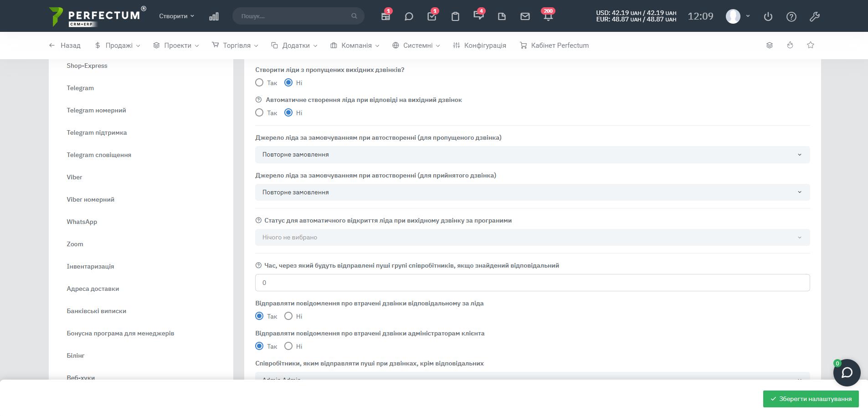Open lead source dropdown for accepted call
Screen dimensions: 868x416
pyautogui.click(x=532, y=193)
